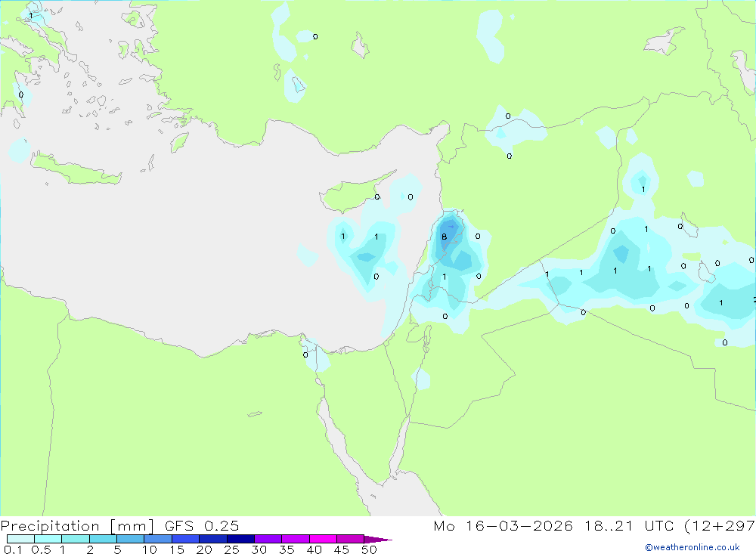This screenshot has width=756, height=554.
Task: Click the "15" legend scale label
Action: pyautogui.click(x=177, y=549)
